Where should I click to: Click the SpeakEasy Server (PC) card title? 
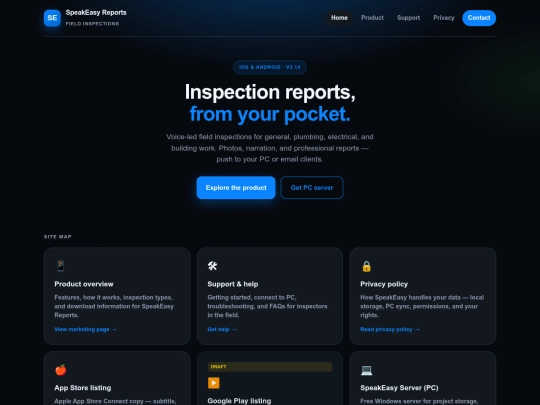[399, 388]
